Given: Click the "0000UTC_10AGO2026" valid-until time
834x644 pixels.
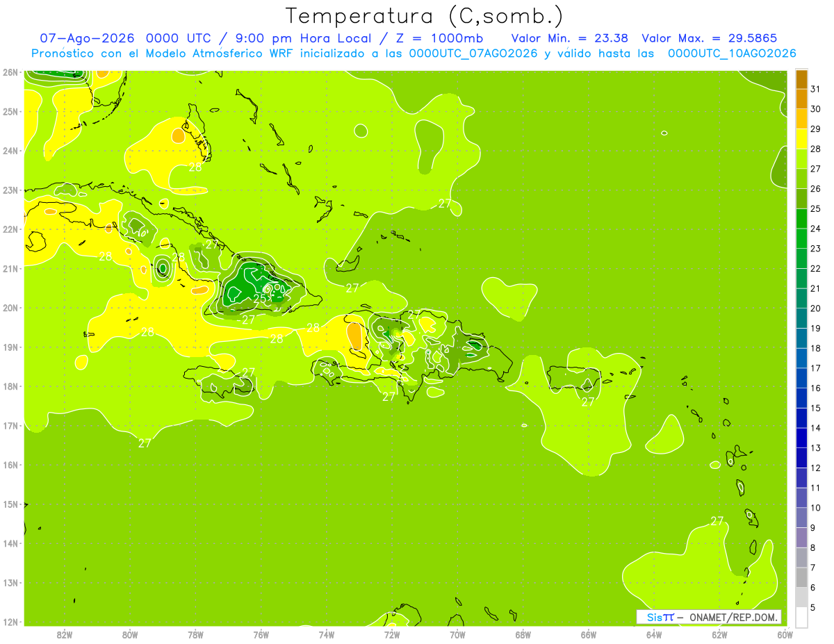Looking at the screenshot, I should click(x=732, y=53).
